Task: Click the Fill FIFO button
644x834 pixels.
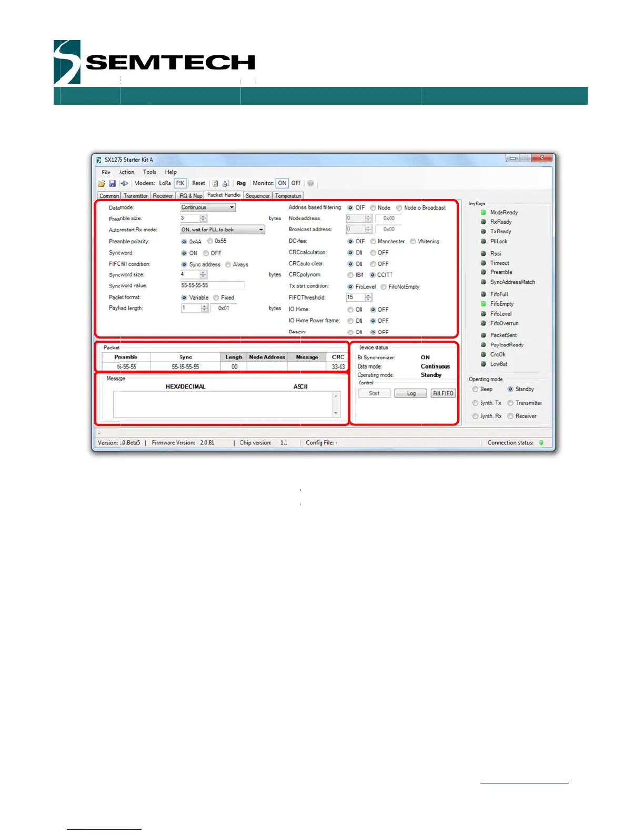Action: [443, 393]
